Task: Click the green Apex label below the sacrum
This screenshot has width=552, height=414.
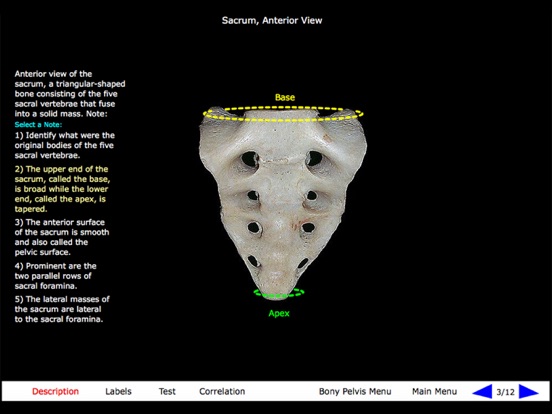Action: click(x=279, y=313)
